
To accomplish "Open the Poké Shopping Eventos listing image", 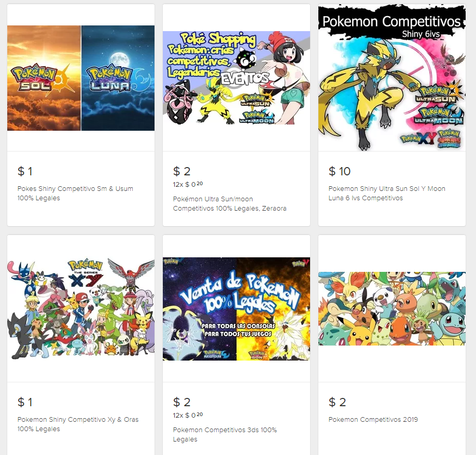I will pos(236,78).
